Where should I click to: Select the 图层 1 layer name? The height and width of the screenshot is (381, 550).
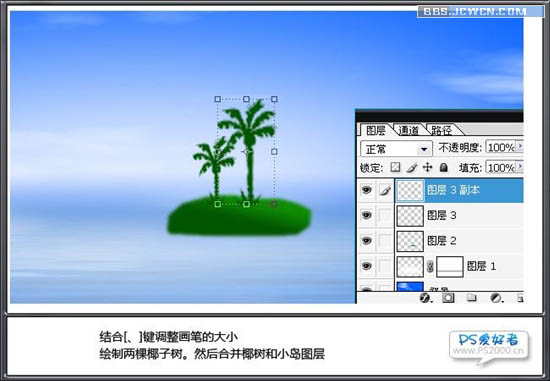click(481, 266)
